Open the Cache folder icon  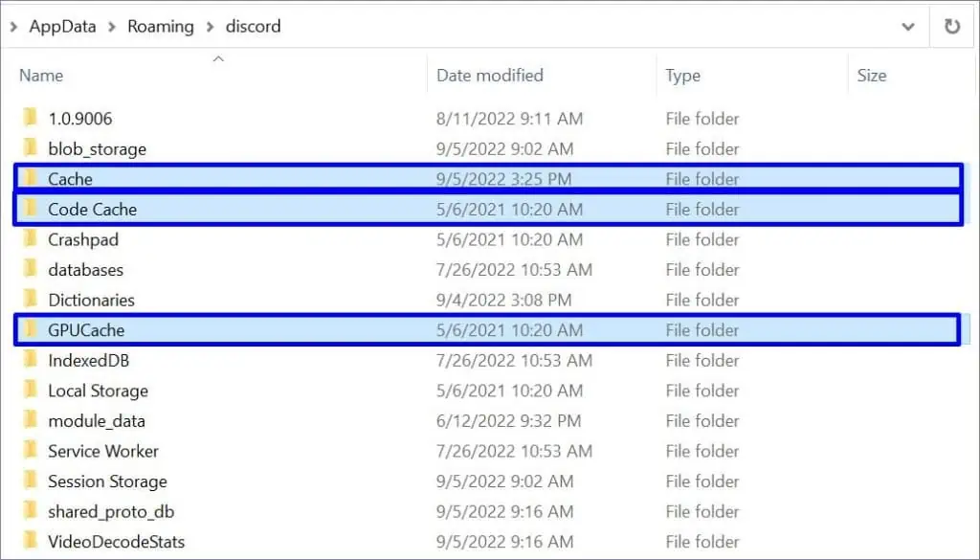(x=32, y=179)
